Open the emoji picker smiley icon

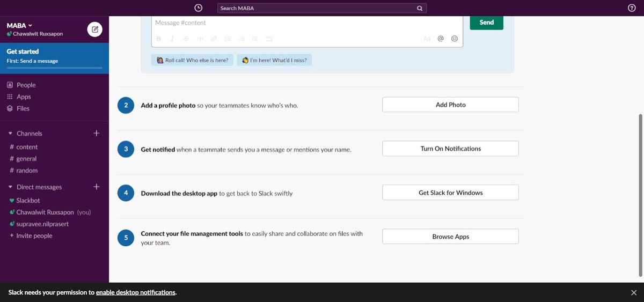click(455, 39)
